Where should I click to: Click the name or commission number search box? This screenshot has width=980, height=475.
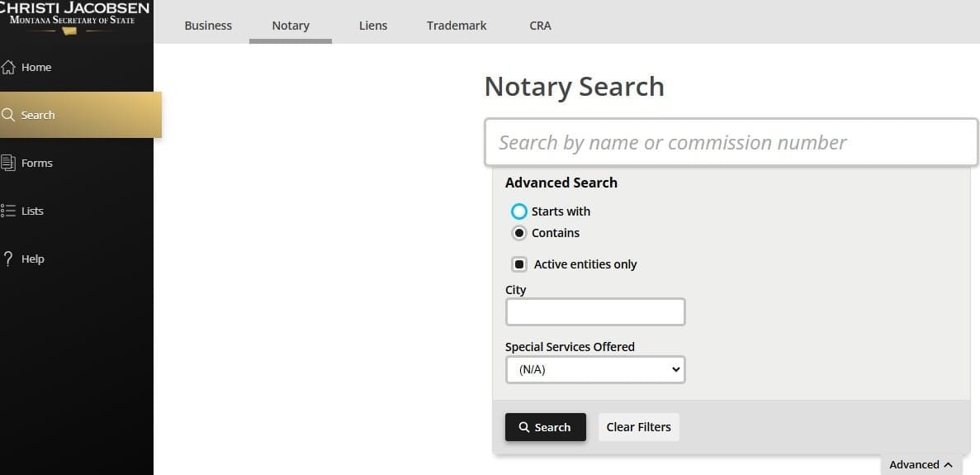tap(731, 142)
